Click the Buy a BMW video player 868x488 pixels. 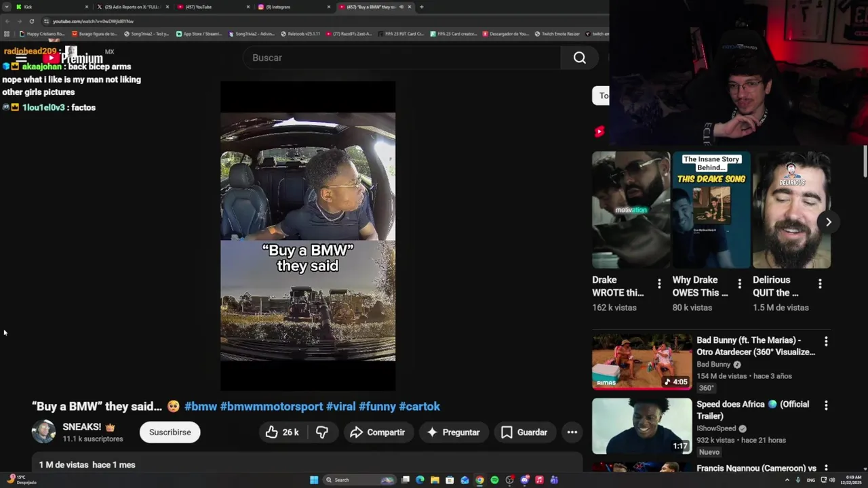tap(308, 237)
